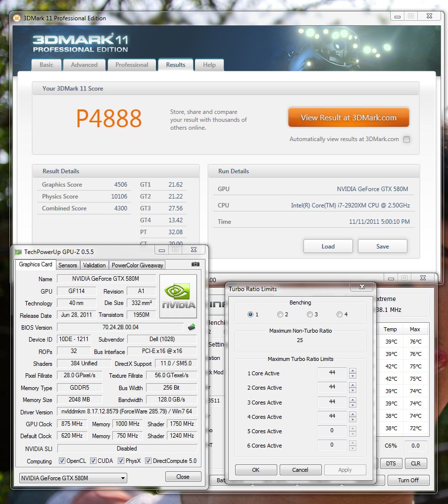
Task: Click the 4 Cores Active ratio field
Action: tap(332, 416)
